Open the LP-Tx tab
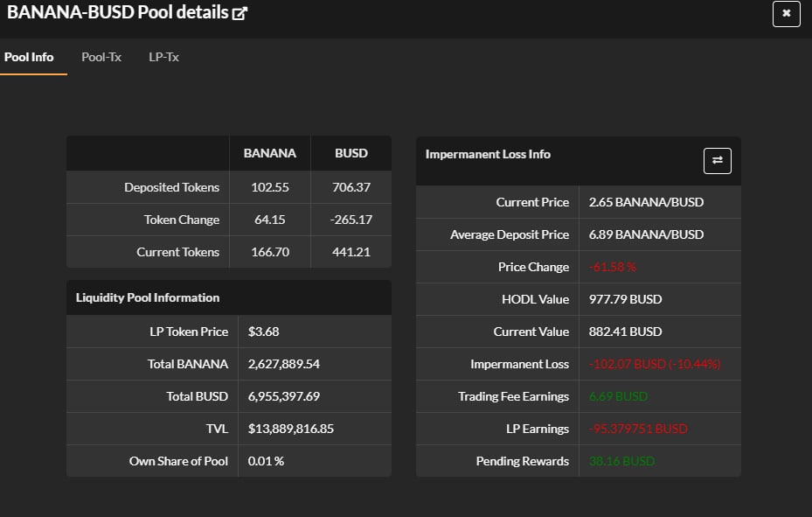This screenshot has height=517, width=812. 164,57
